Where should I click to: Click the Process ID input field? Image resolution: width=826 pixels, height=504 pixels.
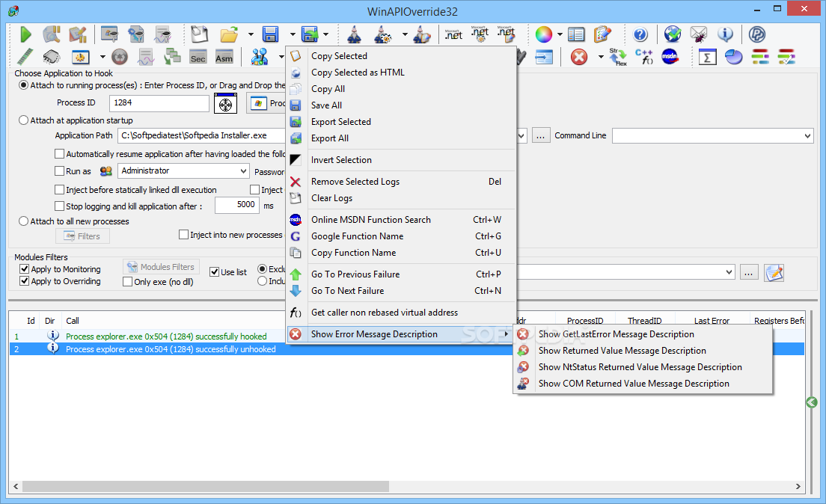[x=159, y=103]
